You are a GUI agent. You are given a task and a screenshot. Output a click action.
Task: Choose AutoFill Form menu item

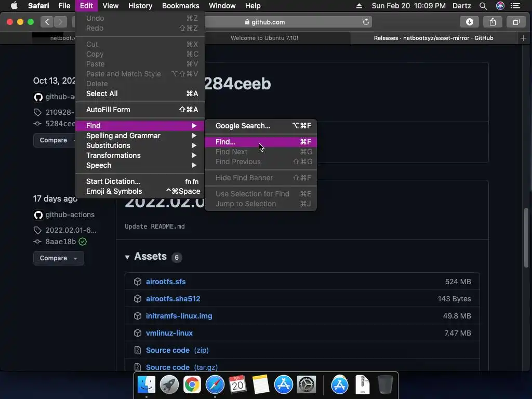tap(140, 110)
